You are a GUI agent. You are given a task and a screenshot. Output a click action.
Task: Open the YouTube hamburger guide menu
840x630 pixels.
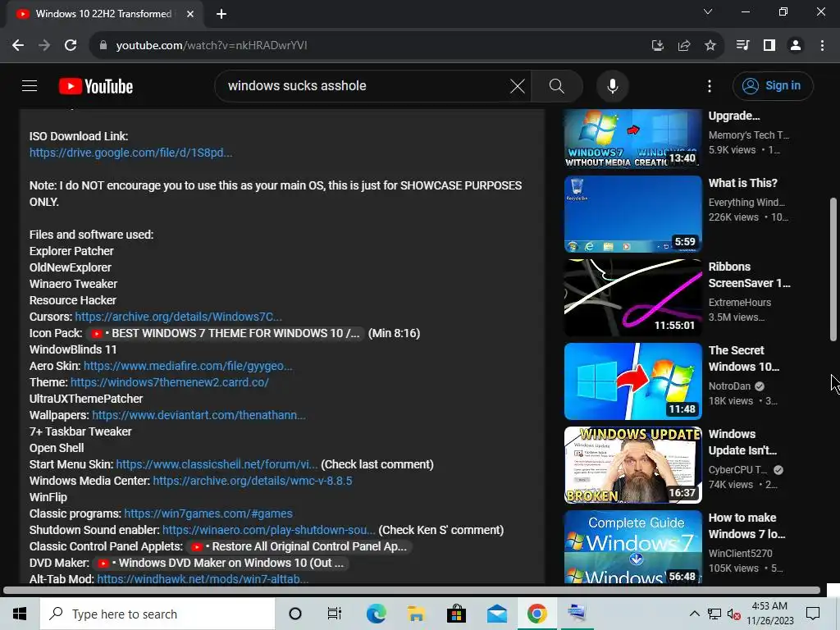point(30,85)
